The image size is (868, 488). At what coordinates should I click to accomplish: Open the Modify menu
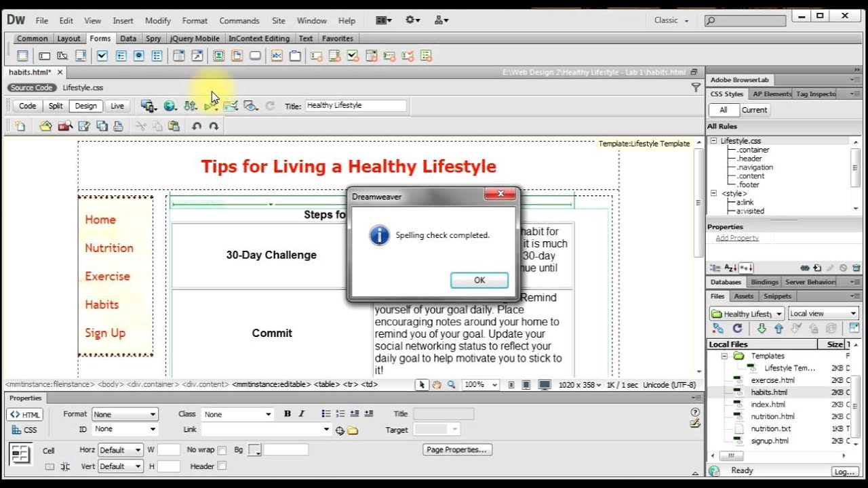pyautogui.click(x=158, y=21)
